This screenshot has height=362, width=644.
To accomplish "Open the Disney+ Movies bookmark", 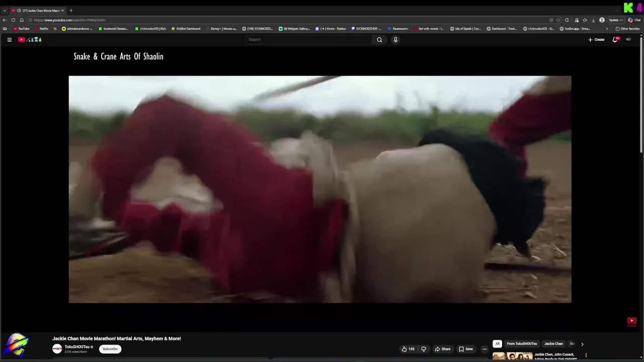I will click(x=221, y=29).
